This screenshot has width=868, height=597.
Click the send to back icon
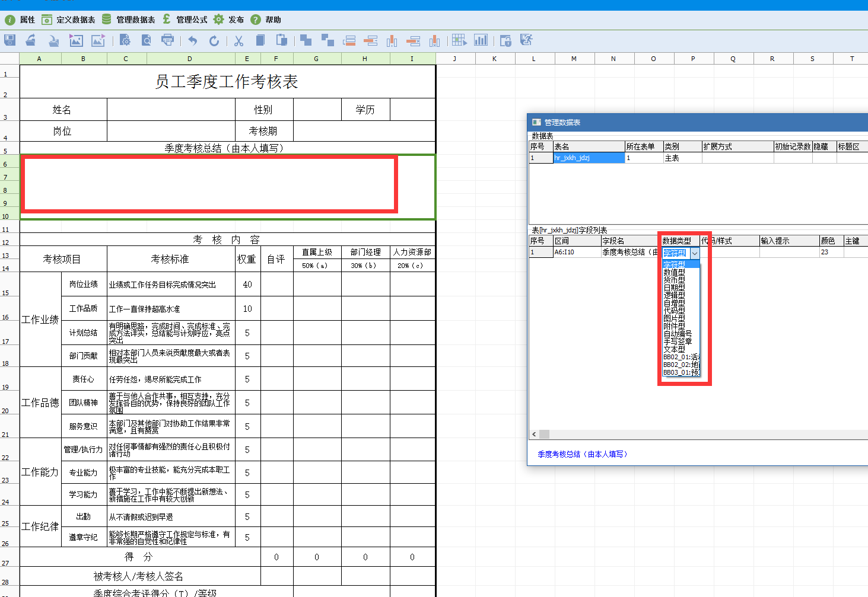point(328,40)
